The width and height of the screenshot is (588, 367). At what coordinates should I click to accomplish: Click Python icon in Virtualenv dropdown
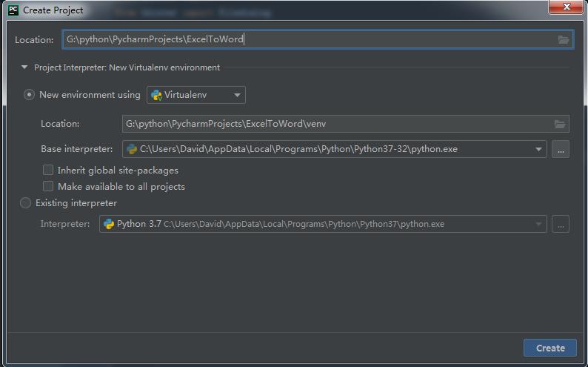pos(156,96)
